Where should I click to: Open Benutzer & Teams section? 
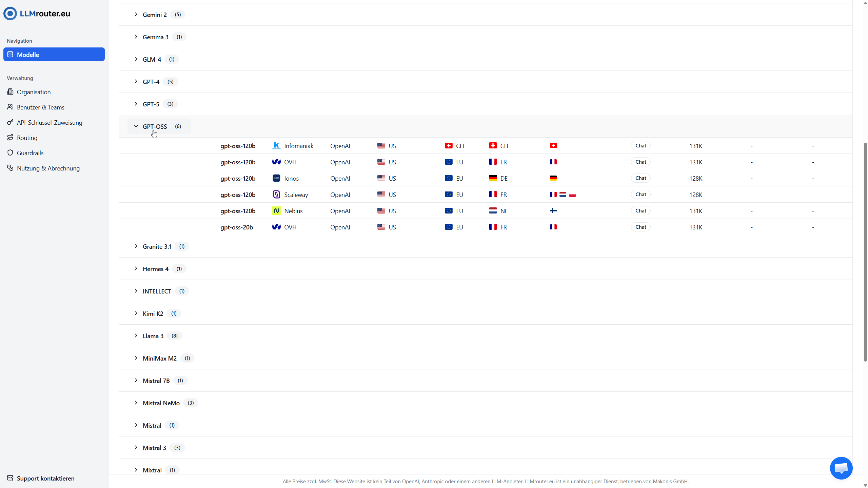[x=40, y=107]
